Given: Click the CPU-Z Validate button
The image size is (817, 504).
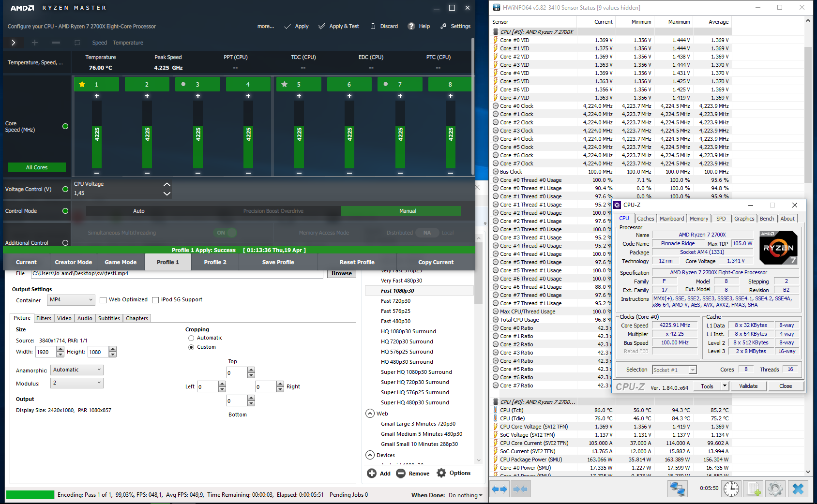Looking at the screenshot, I should [x=748, y=386].
